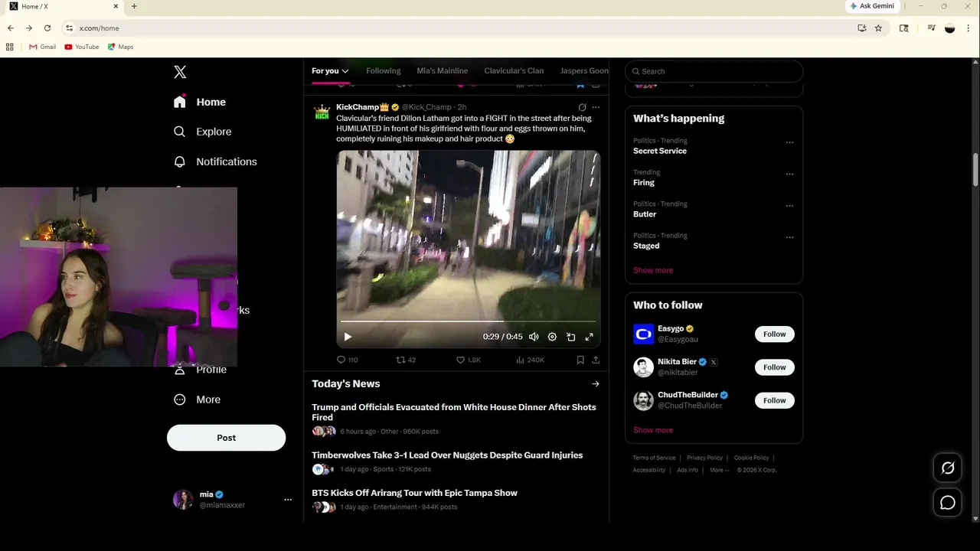Switch to Mia's Mainline tab

tap(442, 71)
